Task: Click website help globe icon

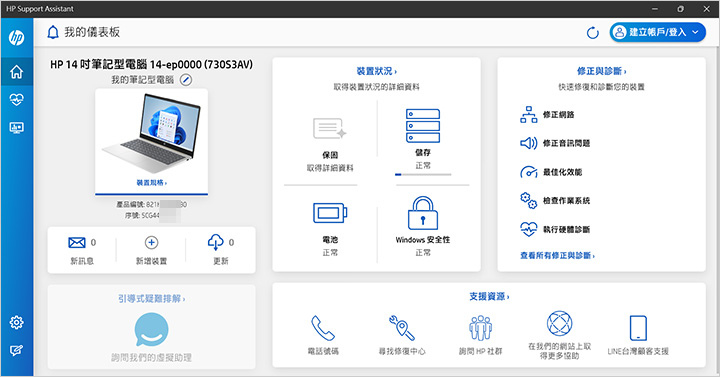Action: pyautogui.click(x=559, y=324)
